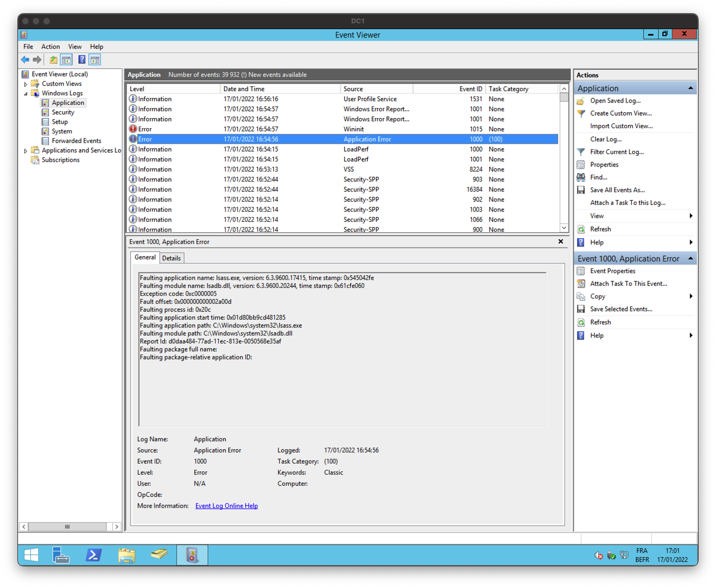This screenshot has width=716, height=588.
Task: Select Forwarded Events in tree
Action: 76,141
